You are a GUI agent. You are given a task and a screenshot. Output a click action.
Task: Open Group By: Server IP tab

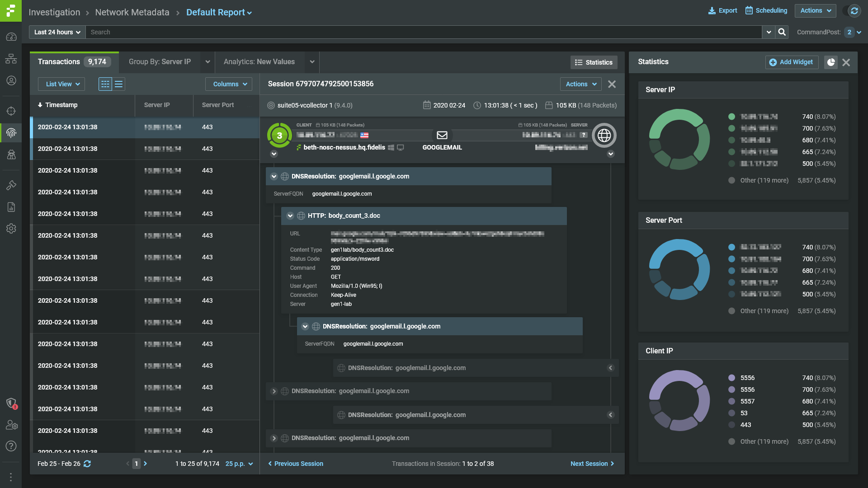point(160,62)
